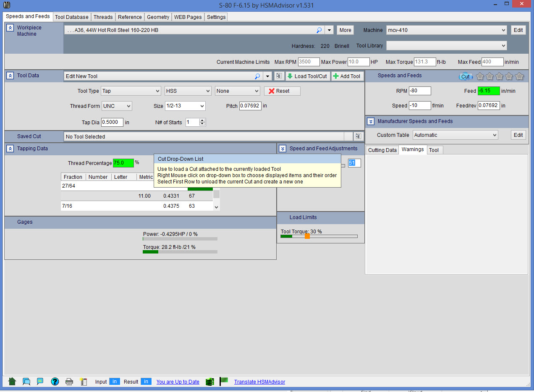
Task: Click the printer icon
Action: tap(69, 382)
